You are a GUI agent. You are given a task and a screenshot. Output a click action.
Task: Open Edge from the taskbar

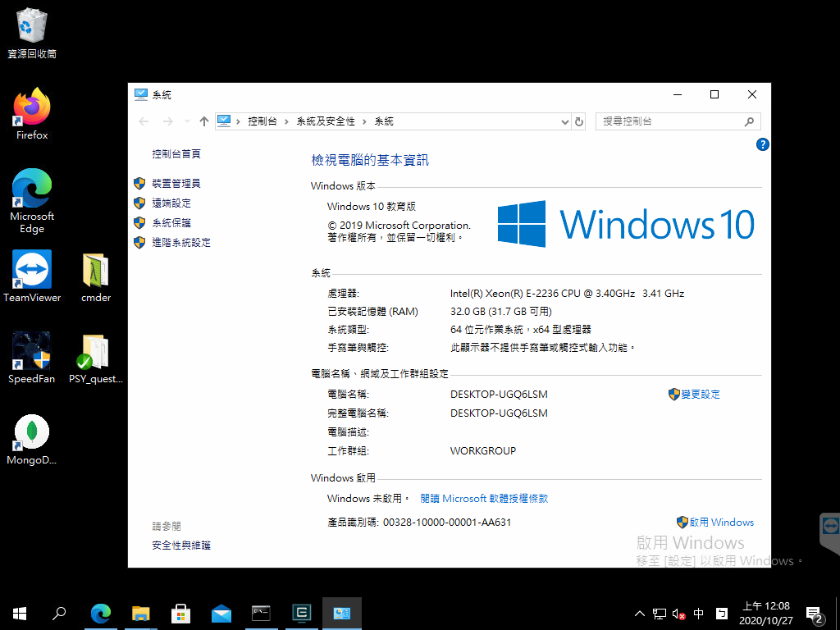pos(100,614)
